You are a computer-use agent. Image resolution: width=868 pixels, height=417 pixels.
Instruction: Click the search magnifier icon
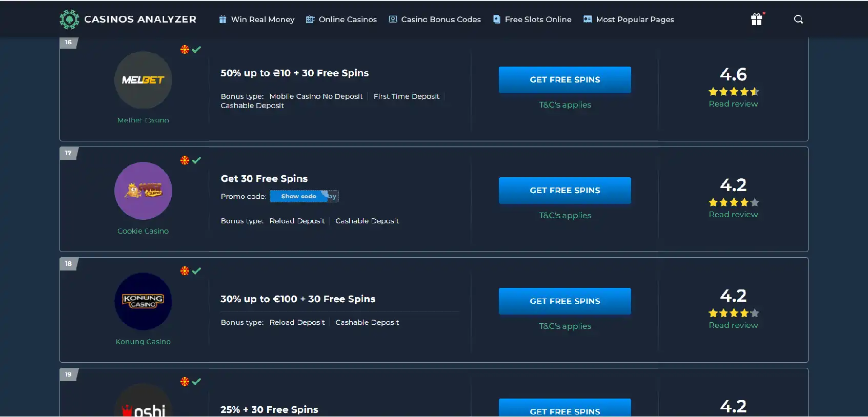798,19
